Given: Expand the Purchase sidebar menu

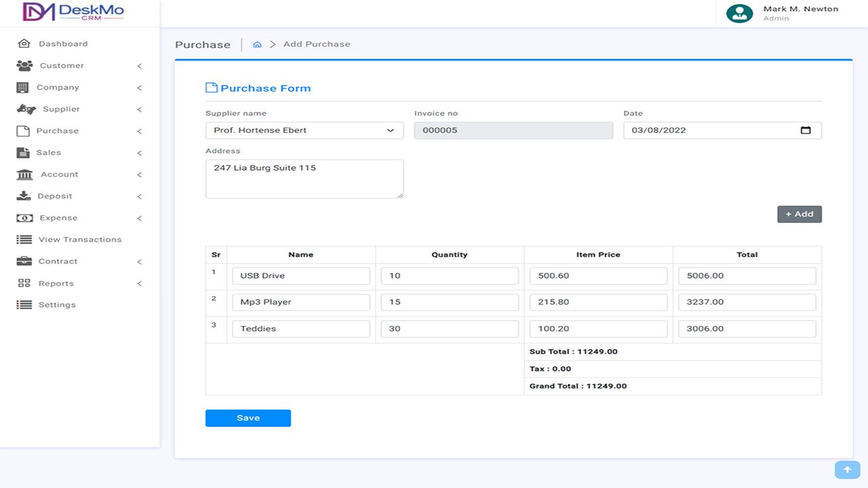Looking at the screenshot, I should point(139,131).
